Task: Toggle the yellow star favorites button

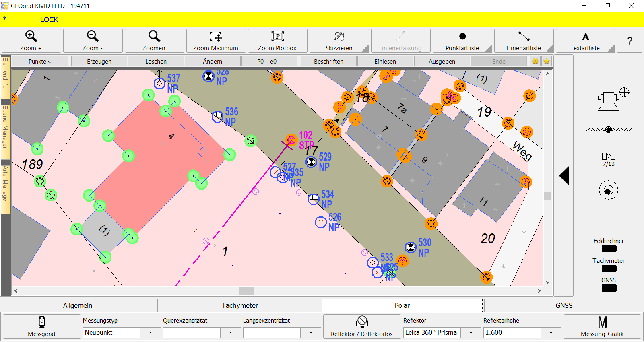Action: (547, 62)
